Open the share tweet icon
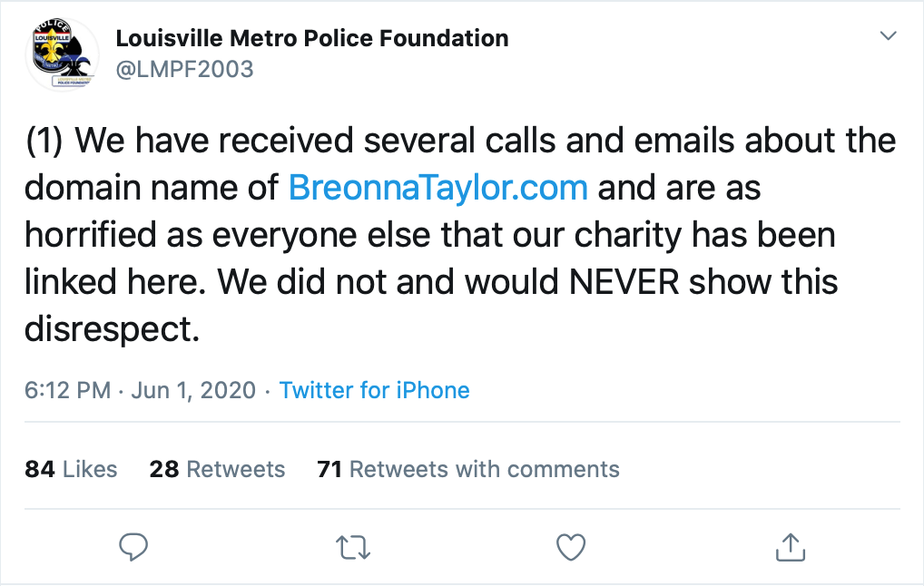The height and width of the screenshot is (586, 924). [x=791, y=547]
